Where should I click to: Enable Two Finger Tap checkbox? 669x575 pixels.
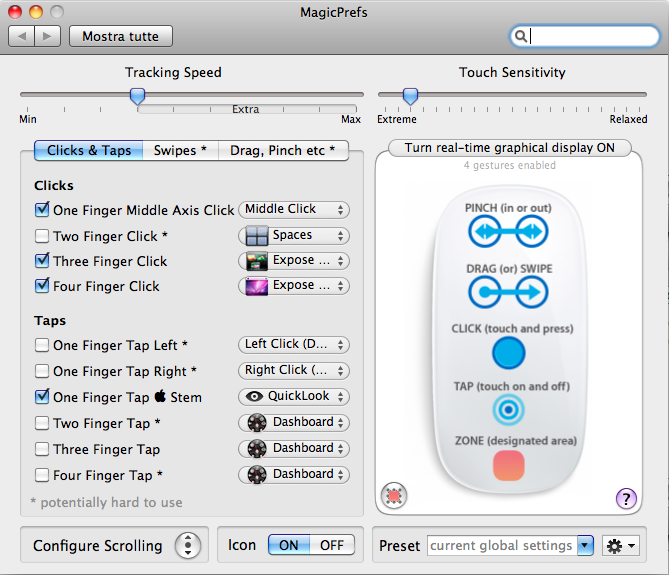(x=42, y=423)
